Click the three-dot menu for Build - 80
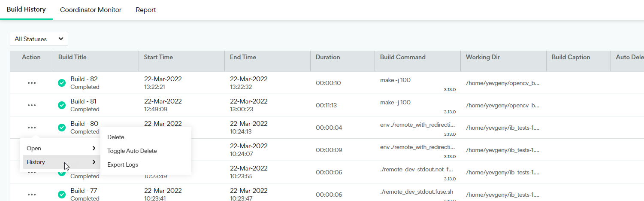The width and height of the screenshot is (644, 201). click(x=31, y=128)
